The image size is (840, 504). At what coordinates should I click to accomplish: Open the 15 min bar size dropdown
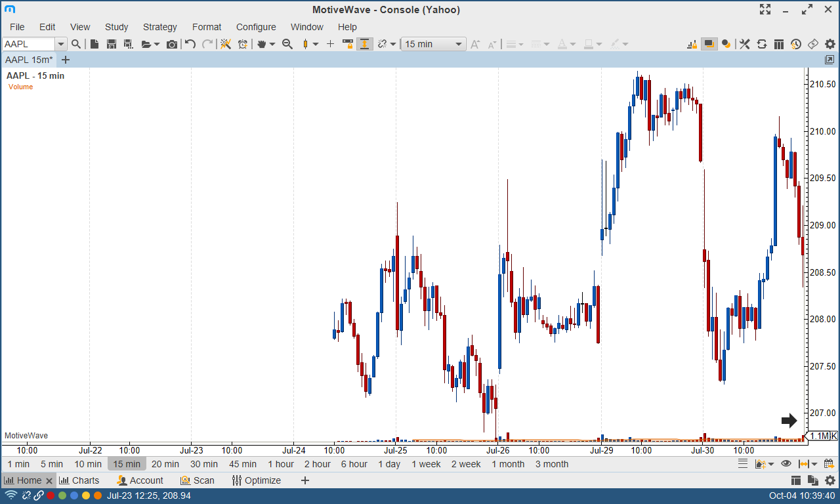point(433,44)
